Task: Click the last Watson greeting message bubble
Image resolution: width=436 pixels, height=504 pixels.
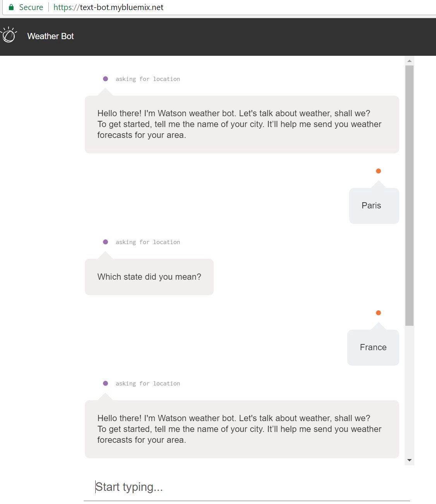Action: pyautogui.click(x=242, y=429)
